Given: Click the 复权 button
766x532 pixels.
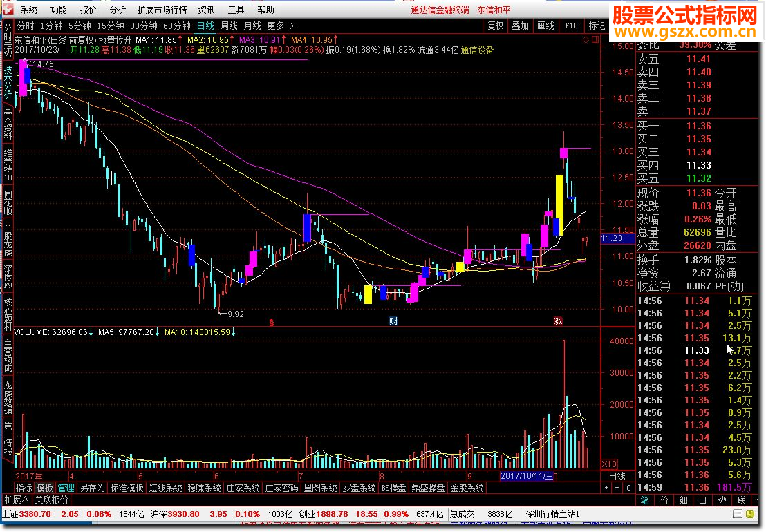Looking at the screenshot, I should coord(495,26).
